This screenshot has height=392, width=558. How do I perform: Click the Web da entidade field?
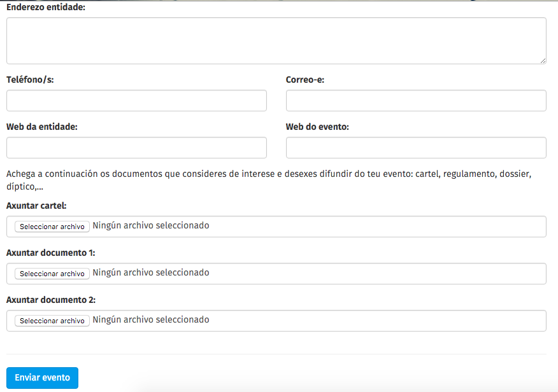coord(136,147)
